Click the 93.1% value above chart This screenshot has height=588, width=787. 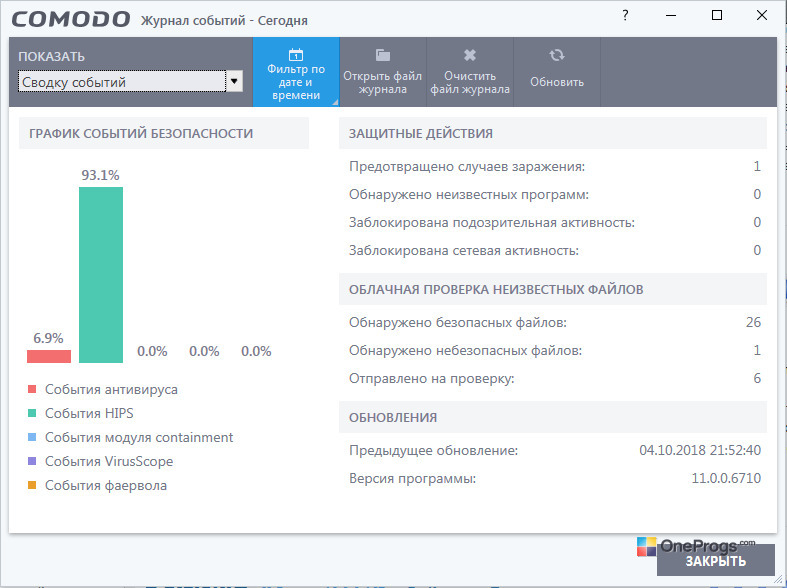point(100,175)
